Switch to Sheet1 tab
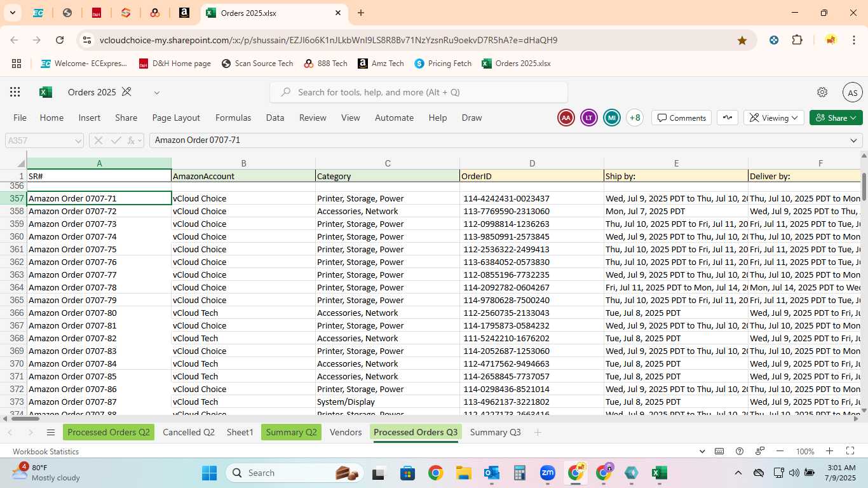The height and width of the screenshot is (488, 868). [240, 432]
